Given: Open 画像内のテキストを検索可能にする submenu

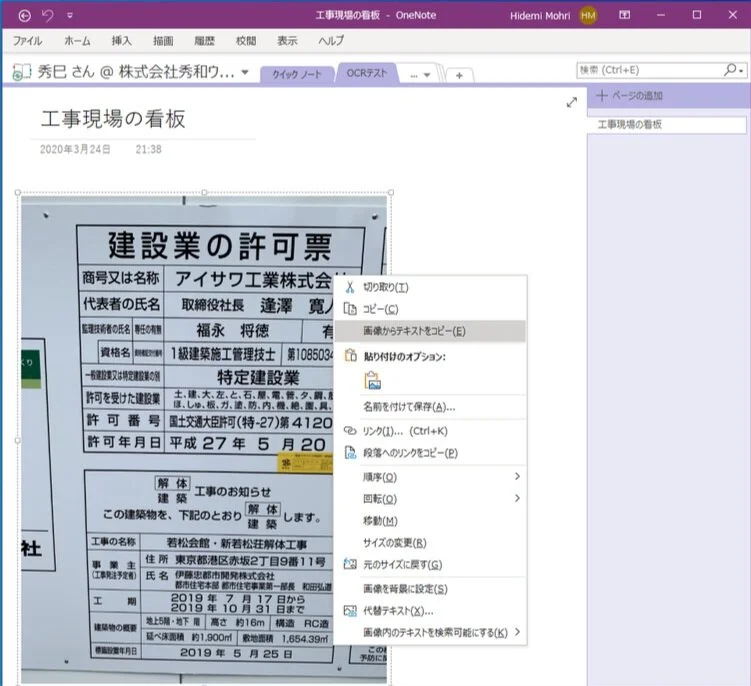Looking at the screenshot, I should [x=517, y=632].
